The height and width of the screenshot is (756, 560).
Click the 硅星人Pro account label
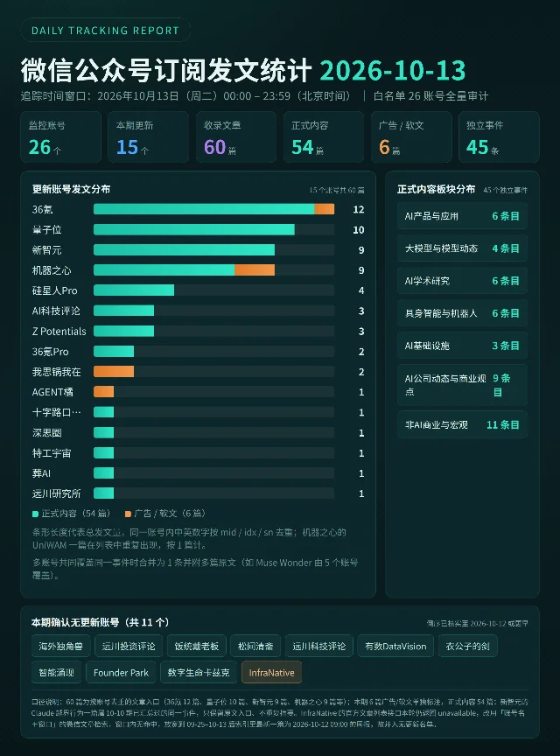pyautogui.click(x=54, y=290)
